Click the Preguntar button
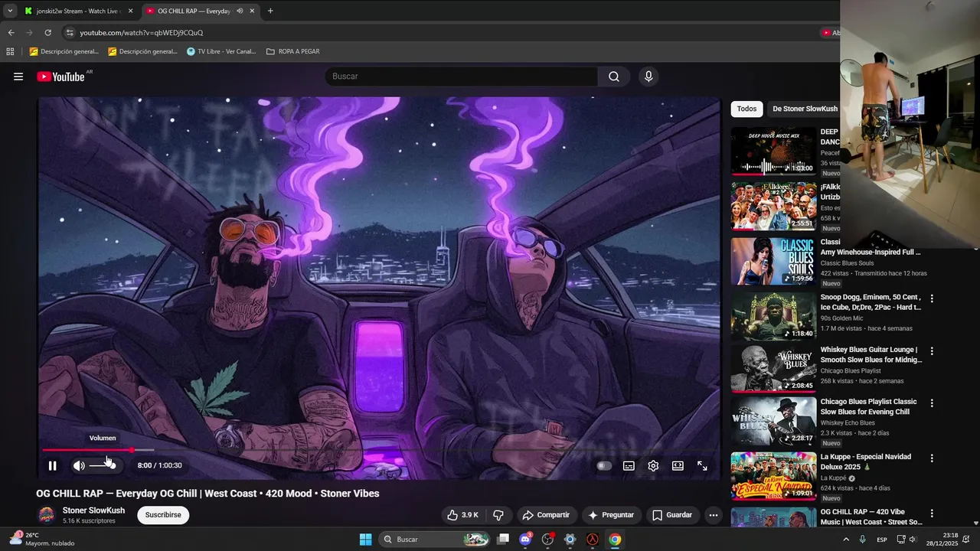Screen dimensions: 980x551 611,515
